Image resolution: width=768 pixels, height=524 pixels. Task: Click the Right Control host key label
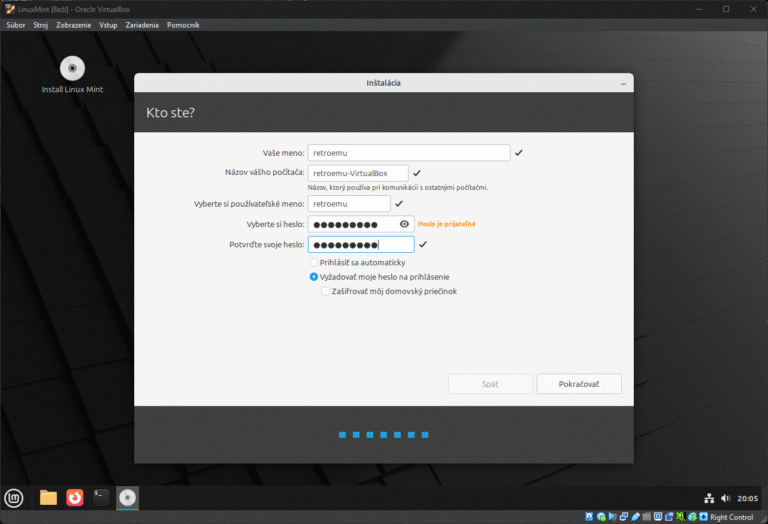[x=732, y=517]
